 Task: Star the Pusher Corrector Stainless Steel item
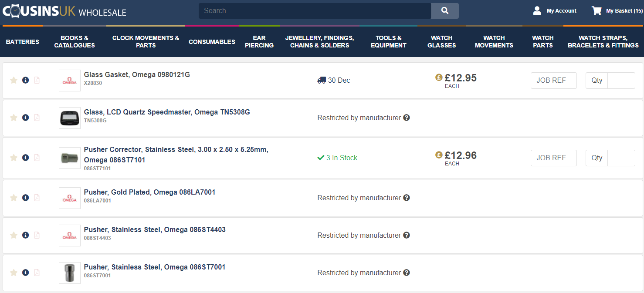[14, 158]
